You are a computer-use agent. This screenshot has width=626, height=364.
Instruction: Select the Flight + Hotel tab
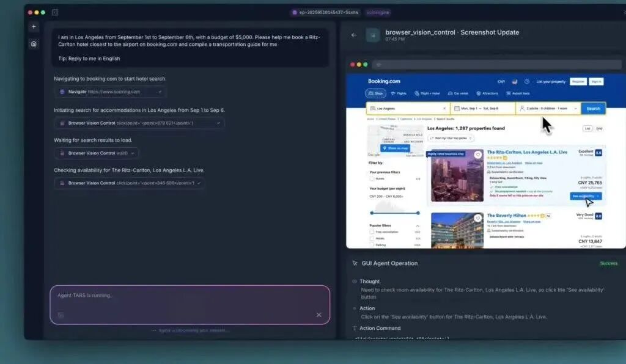click(427, 93)
